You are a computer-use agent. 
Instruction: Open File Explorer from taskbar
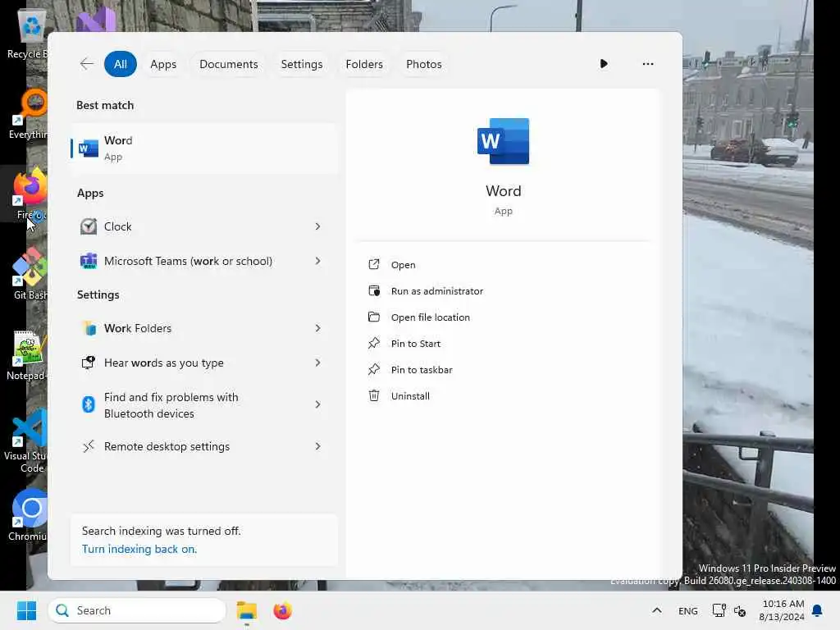point(247,610)
